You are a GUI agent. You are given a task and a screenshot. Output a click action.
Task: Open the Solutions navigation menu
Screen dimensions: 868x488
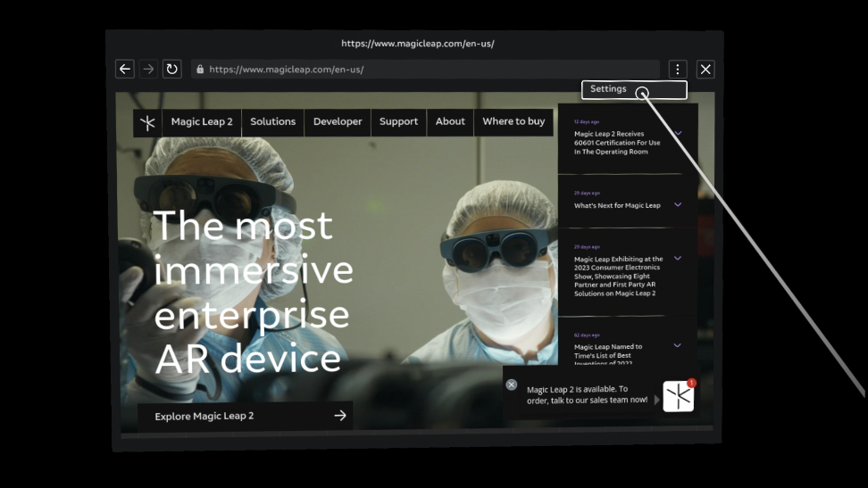[x=273, y=121]
